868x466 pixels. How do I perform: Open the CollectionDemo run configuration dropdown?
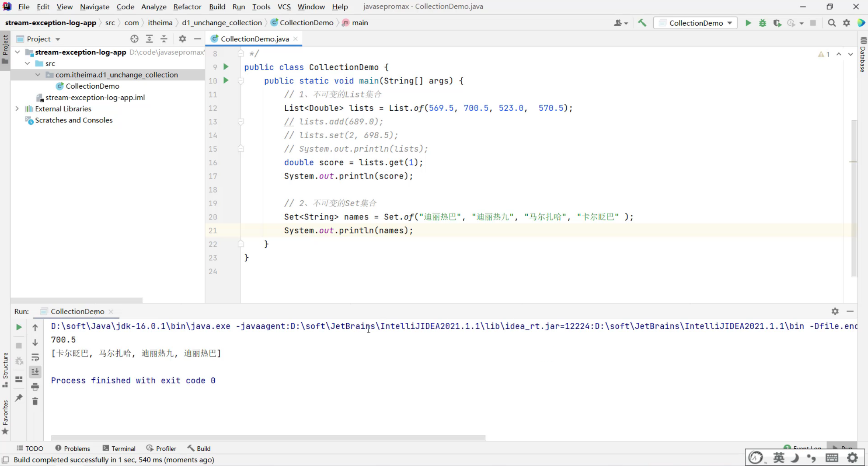point(696,23)
